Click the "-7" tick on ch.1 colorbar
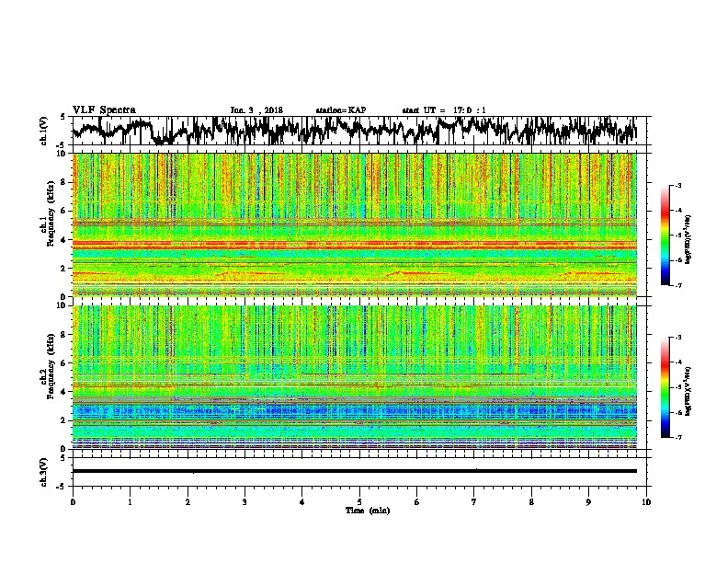728x563 pixels. pos(678,285)
